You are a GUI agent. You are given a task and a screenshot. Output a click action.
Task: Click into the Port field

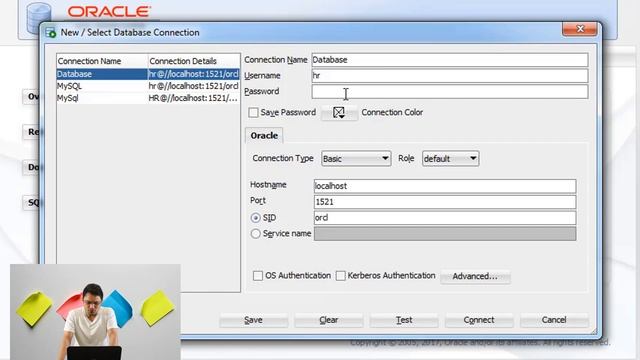coord(445,202)
